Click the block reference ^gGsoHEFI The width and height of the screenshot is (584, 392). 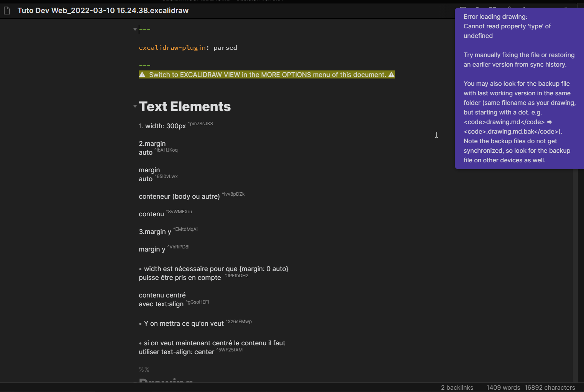197,302
